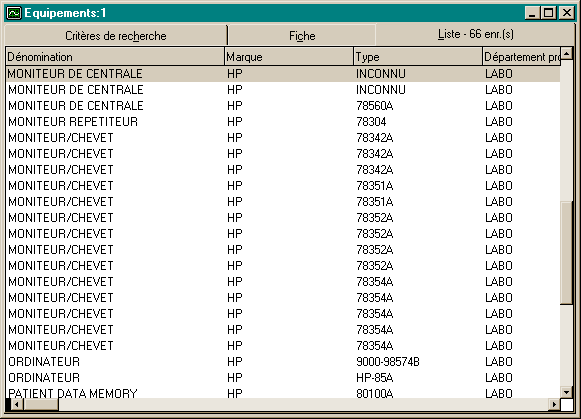The image size is (581, 419).
Task: Select the ORDINATEUR row with type HP-85A
Action: [283, 378]
